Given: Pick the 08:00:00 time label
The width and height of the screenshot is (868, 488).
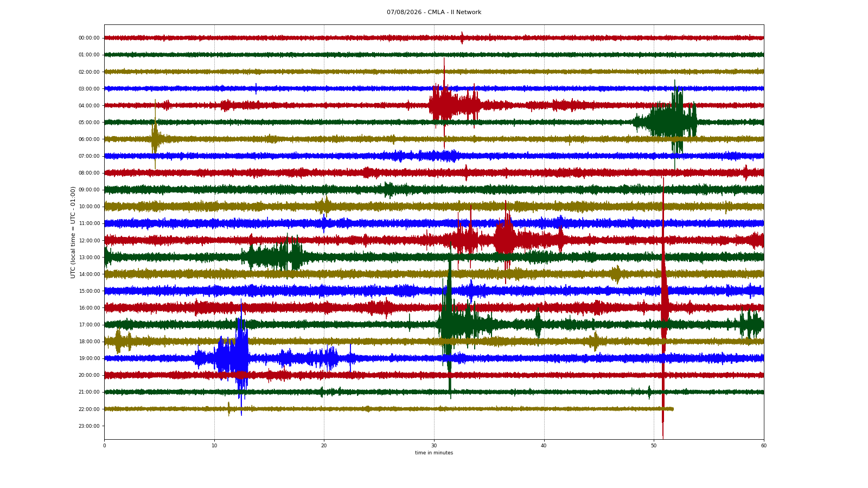Looking at the screenshot, I should (x=89, y=172).
